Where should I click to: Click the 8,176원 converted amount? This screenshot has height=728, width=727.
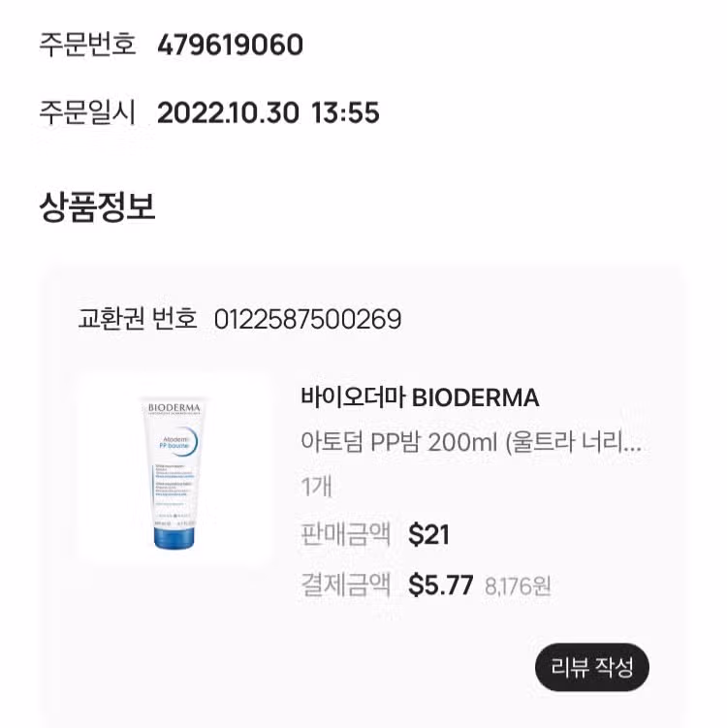pyautogui.click(x=518, y=586)
